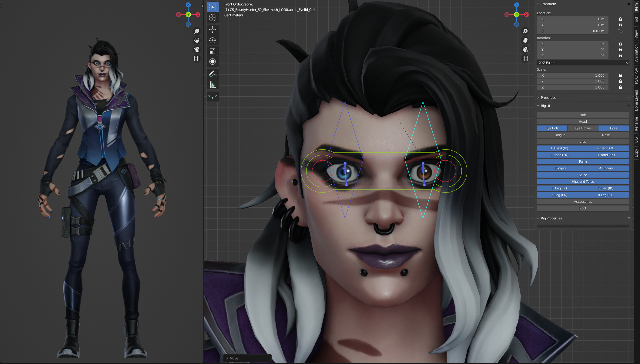
Task: Open the Bone Layers sidebar tab
Action: click(x=636, y=100)
